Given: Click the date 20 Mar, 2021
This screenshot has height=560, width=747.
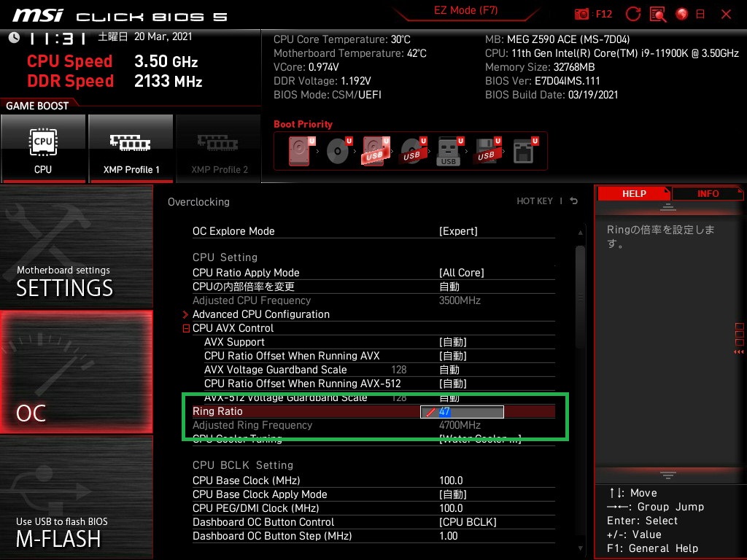Looking at the screenshot, I should pyautogui.click(x=163, y=36).
